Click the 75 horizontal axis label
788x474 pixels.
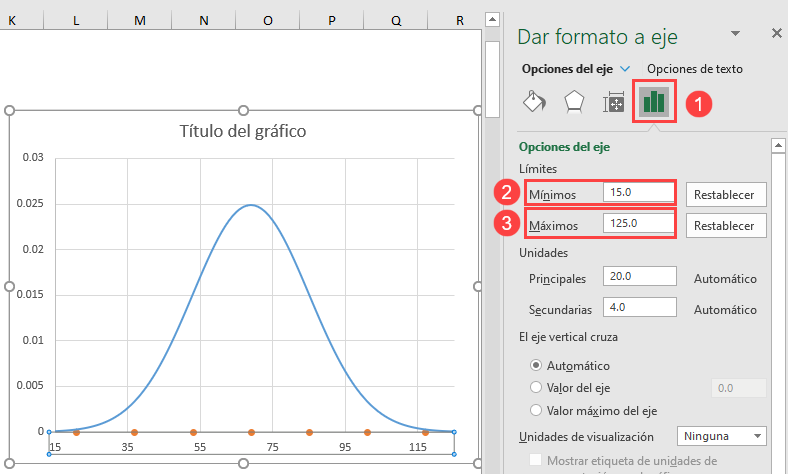coord(272,447)
